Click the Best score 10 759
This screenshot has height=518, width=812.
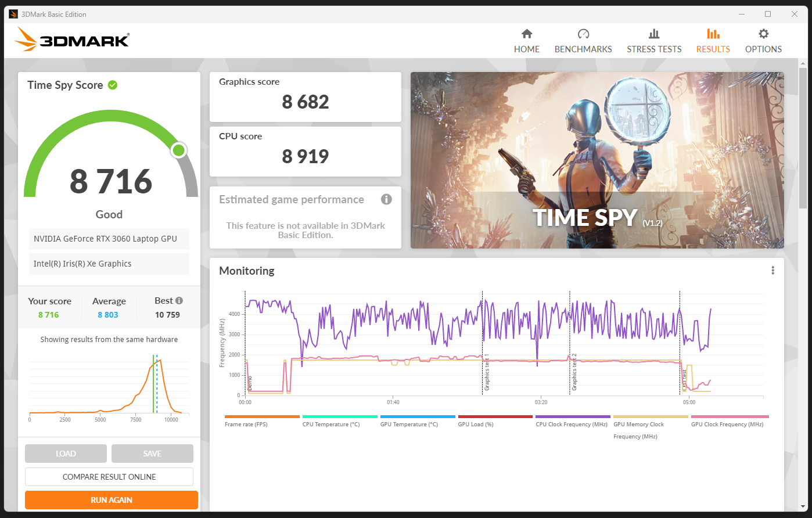pyautogui.click(x=167, y=315)
